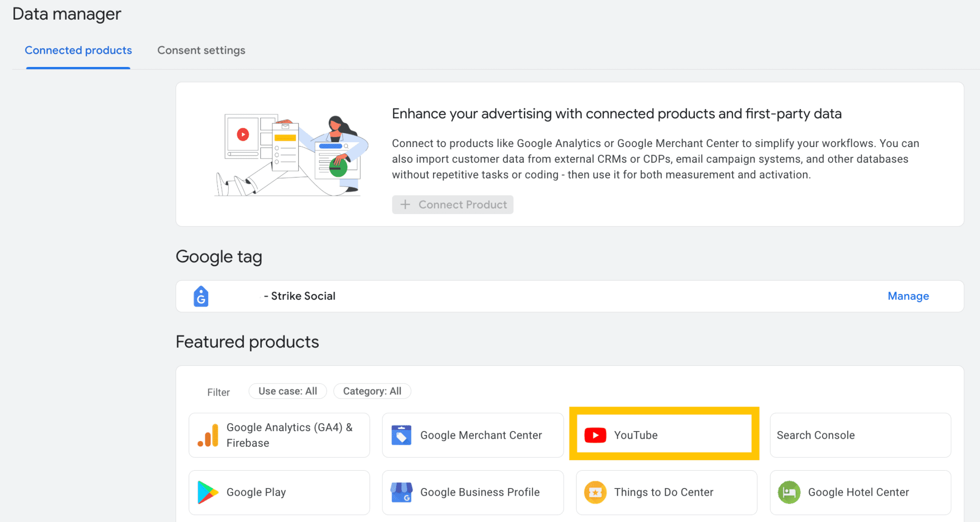This screenshot has width=980, height=522.
Task: Click the Connect Product button
Action: pos(453,204)
